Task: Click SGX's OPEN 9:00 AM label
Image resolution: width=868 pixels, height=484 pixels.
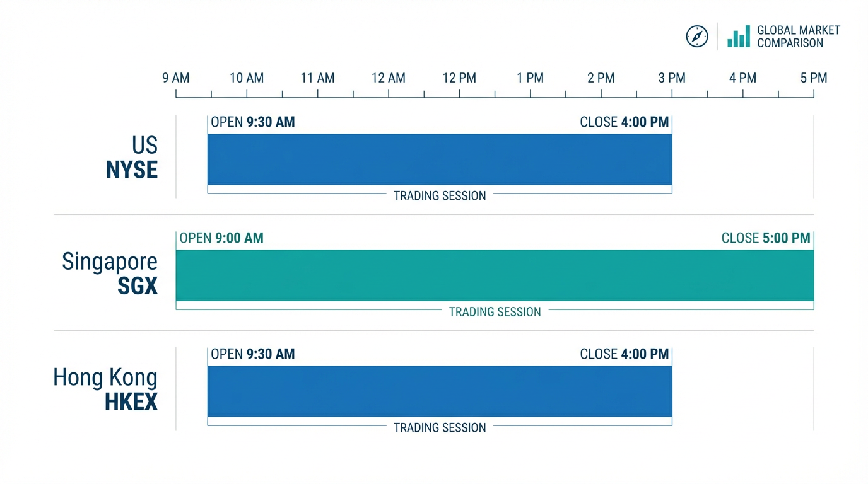Action: 221,238
